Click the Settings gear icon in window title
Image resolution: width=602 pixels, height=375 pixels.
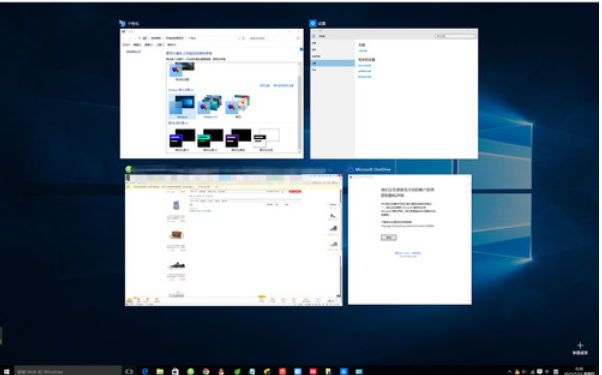tap(313, 23)
